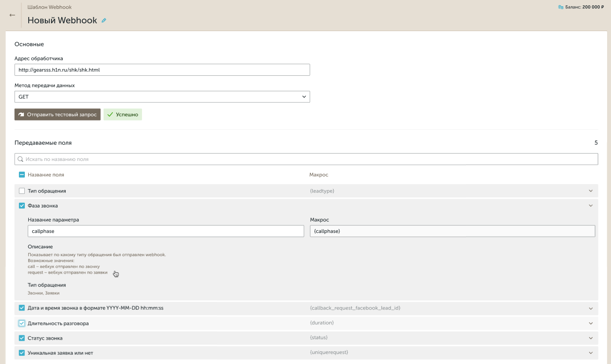Click the balance wallet icon

point(561,7)
